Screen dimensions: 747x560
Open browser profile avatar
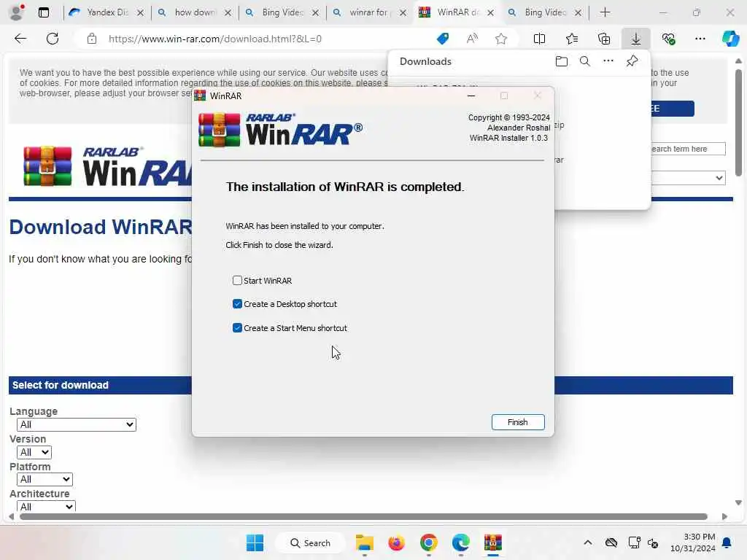tap(17, 12)
